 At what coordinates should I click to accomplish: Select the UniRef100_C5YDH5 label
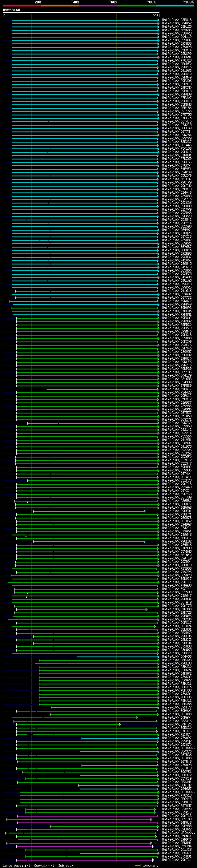(176, 551)
